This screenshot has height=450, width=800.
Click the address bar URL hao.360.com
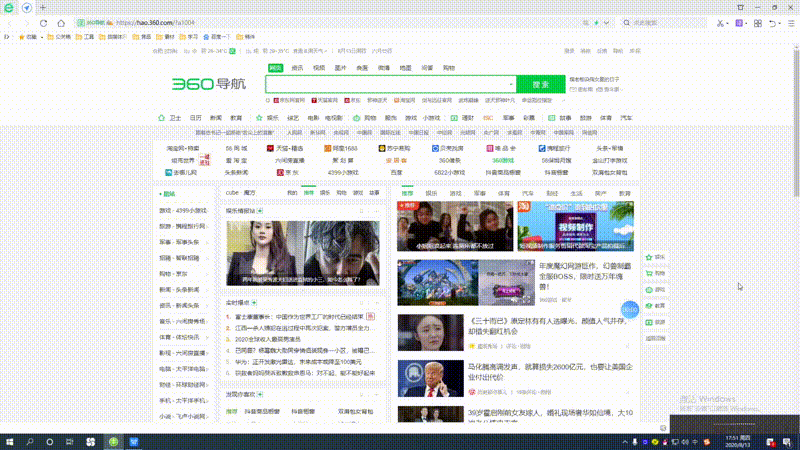(x=156, y=23)
